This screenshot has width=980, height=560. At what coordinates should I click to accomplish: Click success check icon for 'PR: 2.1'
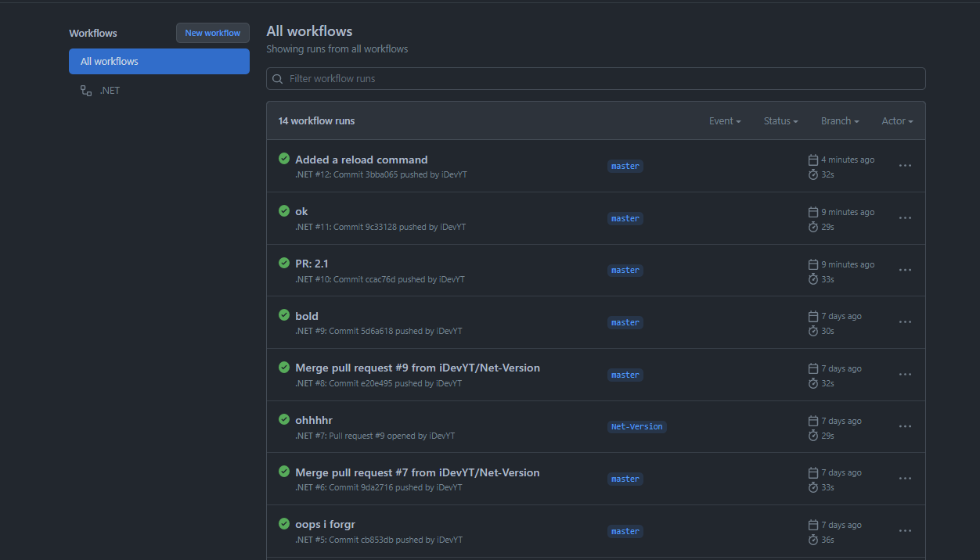click(284, 263)
